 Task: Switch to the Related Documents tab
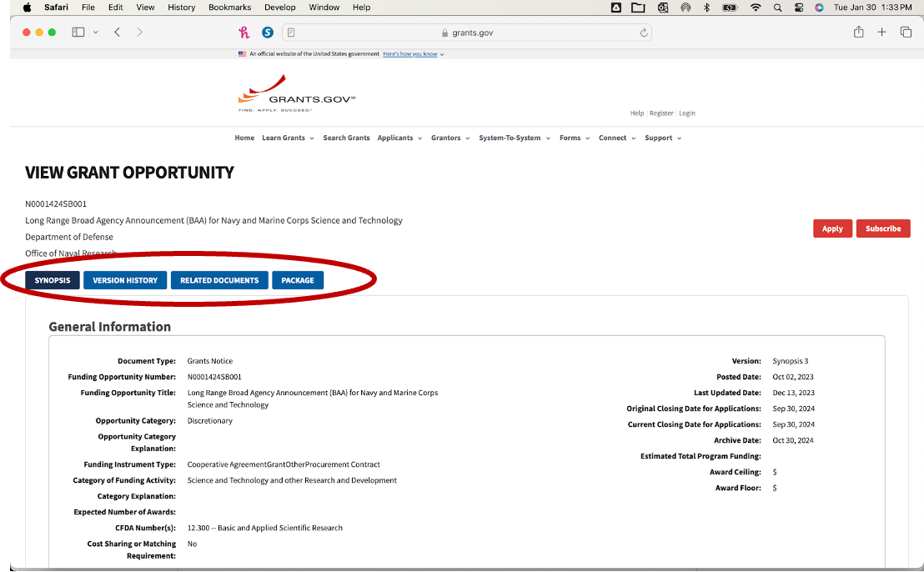(x=219, y=280)
